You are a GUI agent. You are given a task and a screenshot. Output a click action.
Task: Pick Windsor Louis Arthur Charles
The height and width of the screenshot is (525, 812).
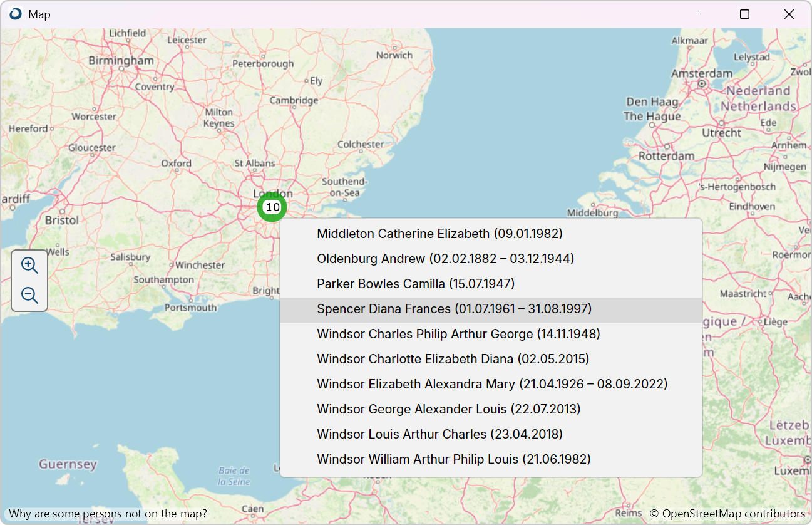439,434
